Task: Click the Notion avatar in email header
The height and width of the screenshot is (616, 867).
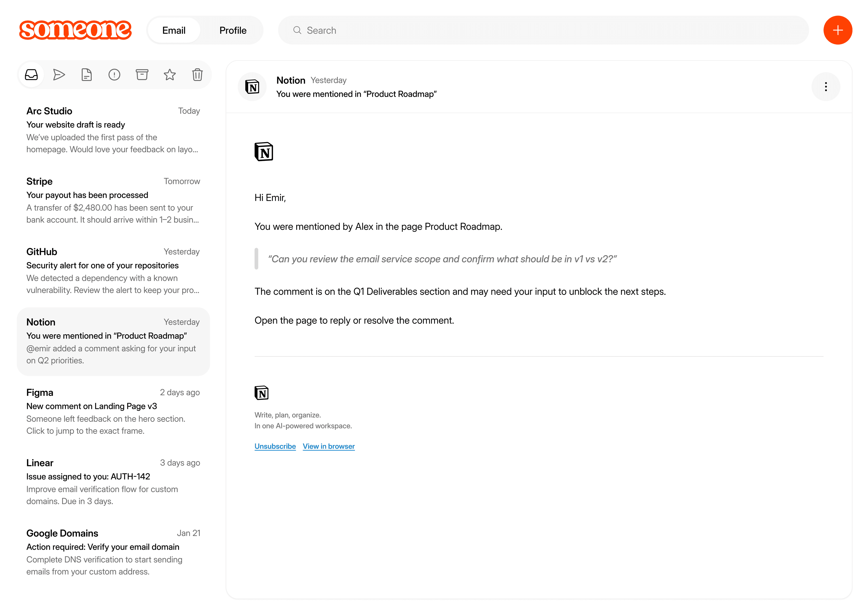Action: [252, 87]
